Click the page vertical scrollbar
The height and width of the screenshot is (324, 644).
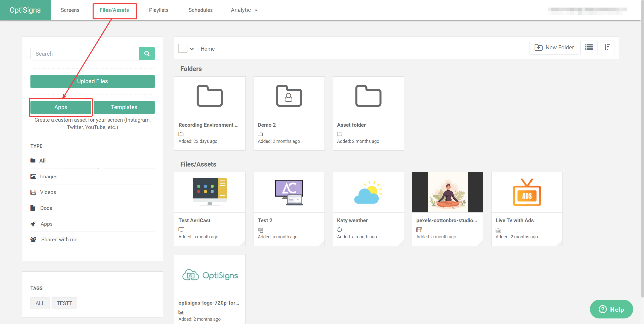[x=642, y=149]
